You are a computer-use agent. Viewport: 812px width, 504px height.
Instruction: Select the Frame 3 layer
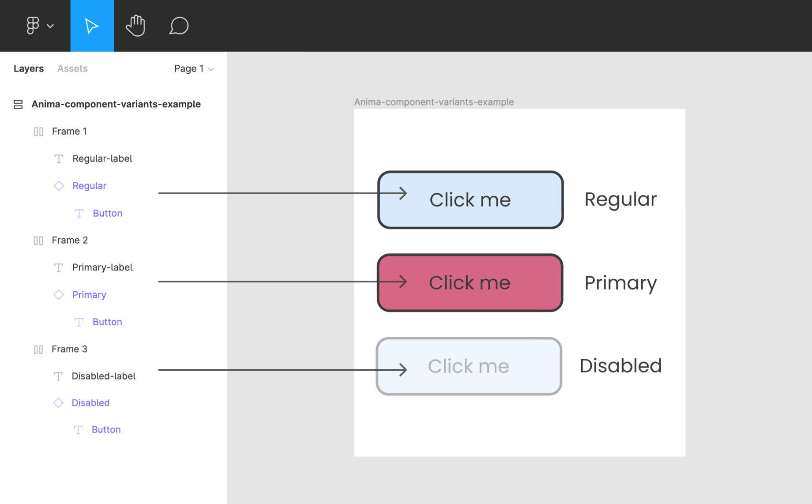click(x=69, y=350)
